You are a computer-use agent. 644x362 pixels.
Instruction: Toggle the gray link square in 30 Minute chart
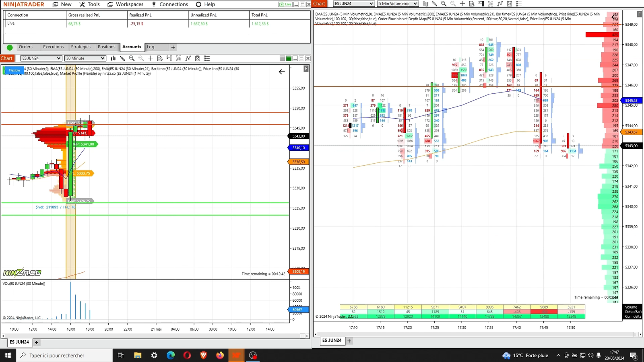click(x=282, y=58)
